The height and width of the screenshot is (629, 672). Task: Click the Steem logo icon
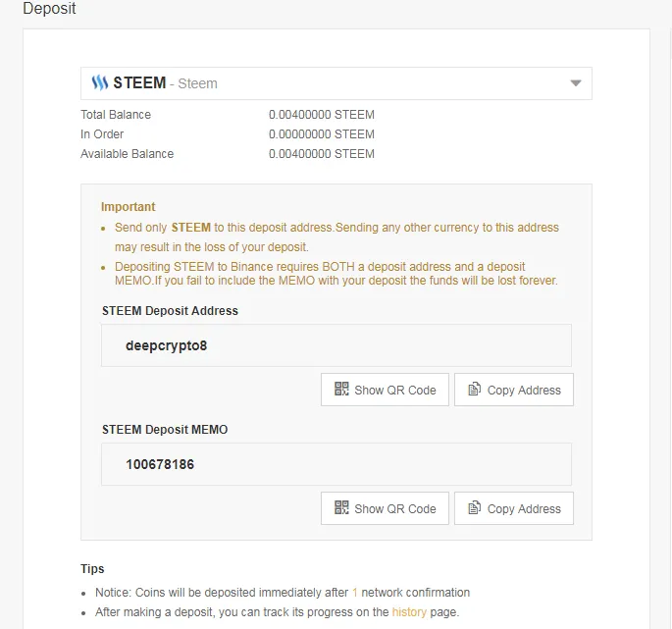[100, 82]
